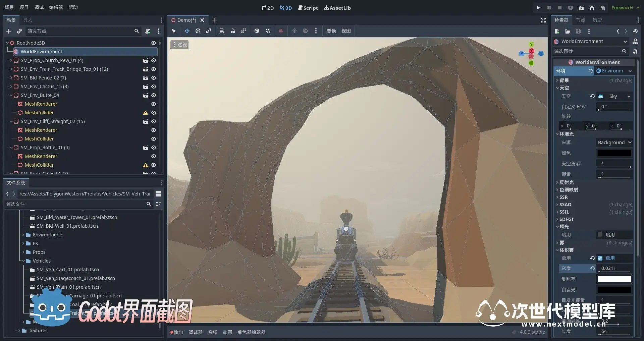Open the 调试 menu
This screenshot has width=644, height=341.
(39, 7)
